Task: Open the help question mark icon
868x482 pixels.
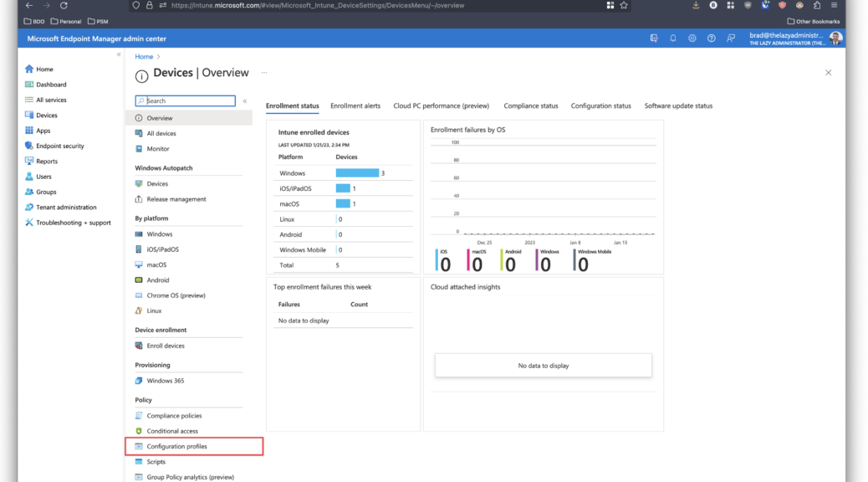Action: (x=712, y=38)
